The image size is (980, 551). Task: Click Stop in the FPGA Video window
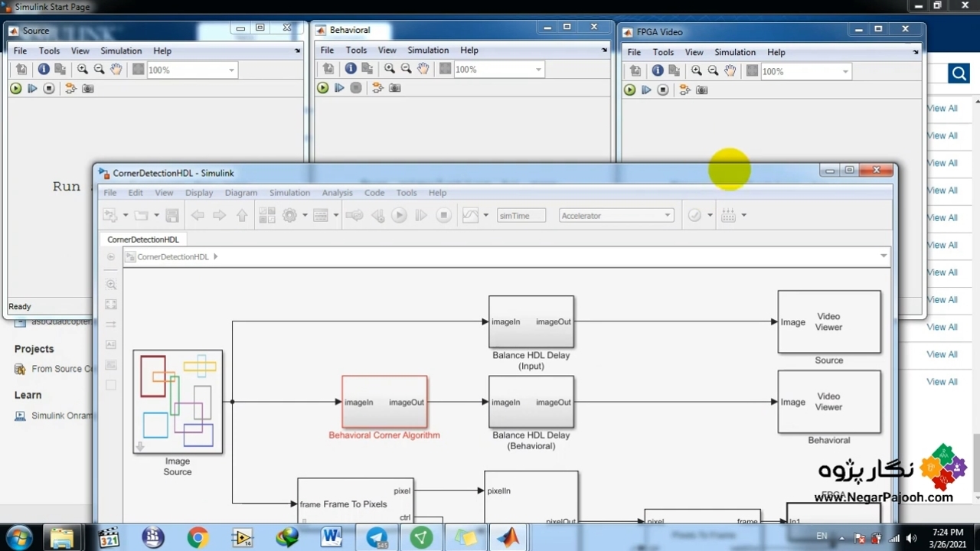[663, 90]
